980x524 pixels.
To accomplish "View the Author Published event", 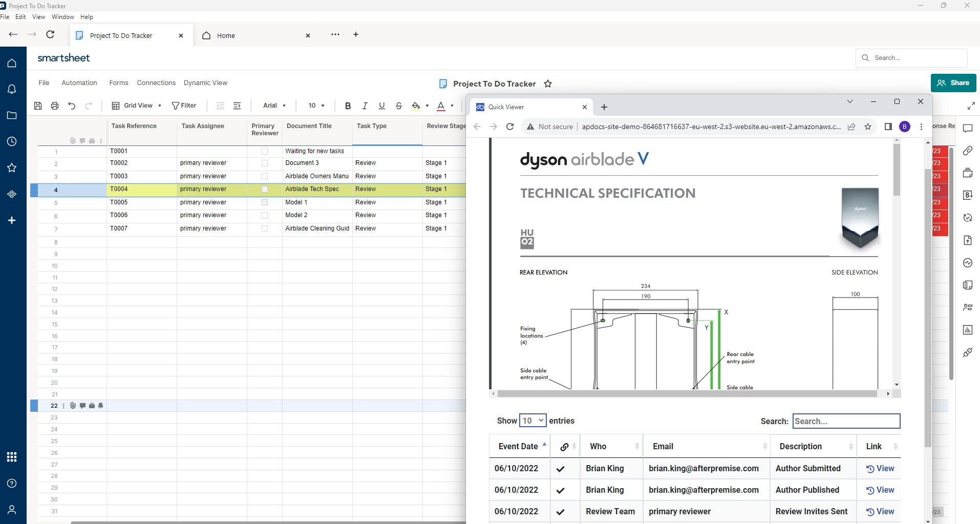I will point(880,490).
